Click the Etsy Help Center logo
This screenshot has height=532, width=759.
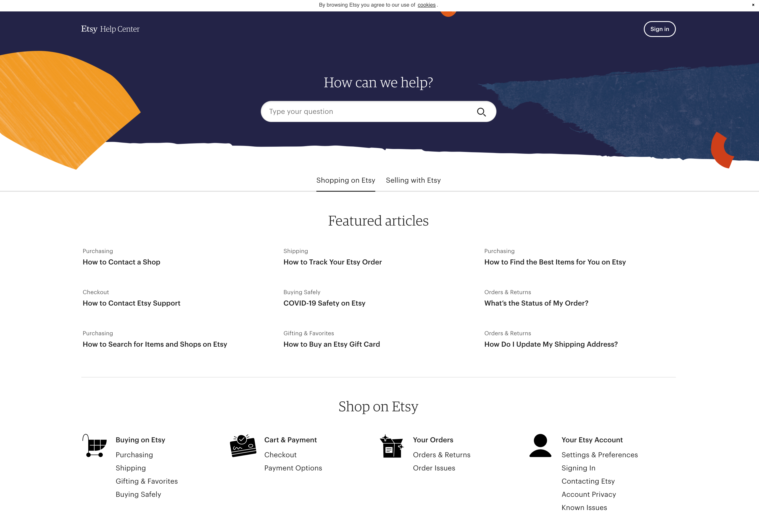(110, 29)
